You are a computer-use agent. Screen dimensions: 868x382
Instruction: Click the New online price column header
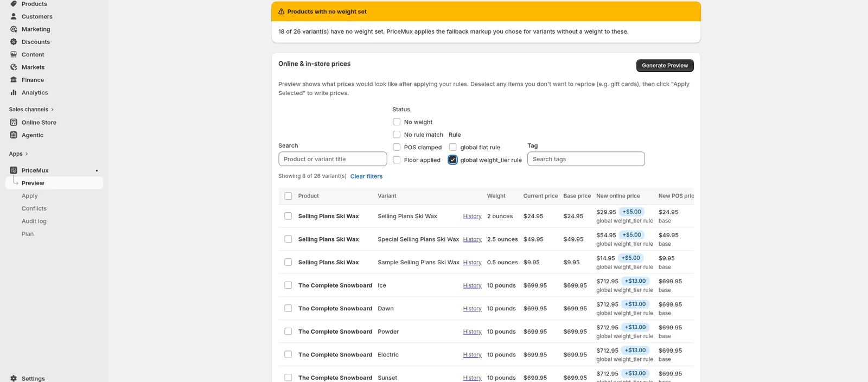point(618,196)
